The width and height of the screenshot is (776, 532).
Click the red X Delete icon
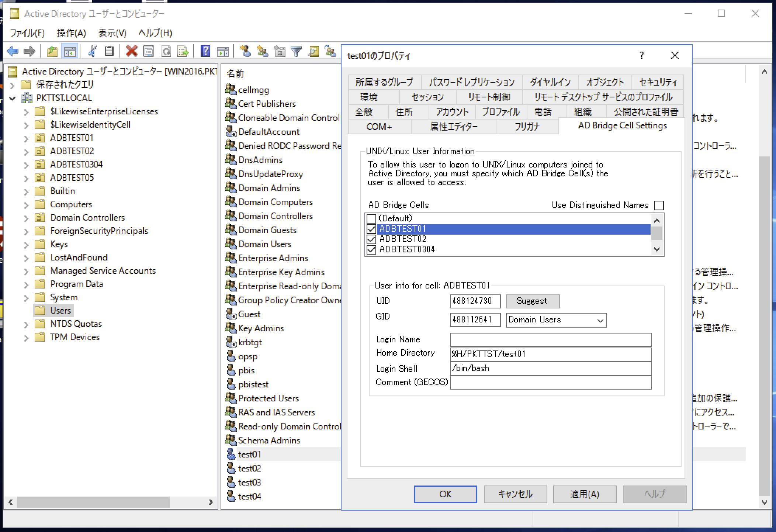pos(132,51)
